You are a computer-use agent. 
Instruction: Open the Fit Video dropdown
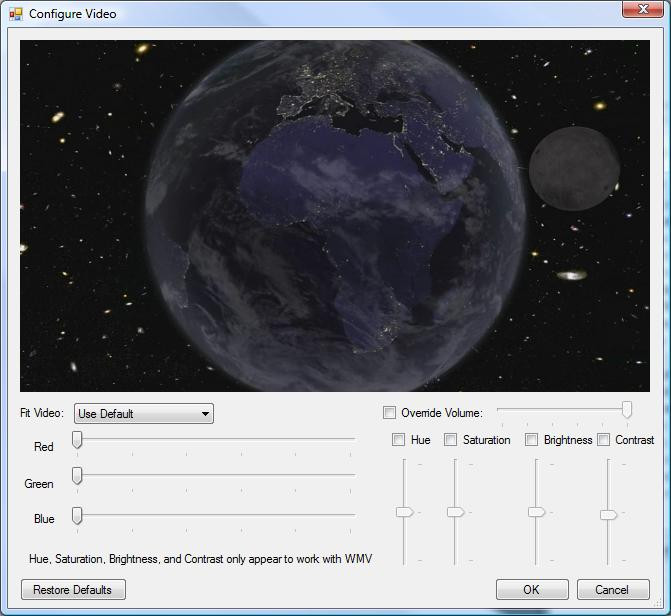pos(144,414)
